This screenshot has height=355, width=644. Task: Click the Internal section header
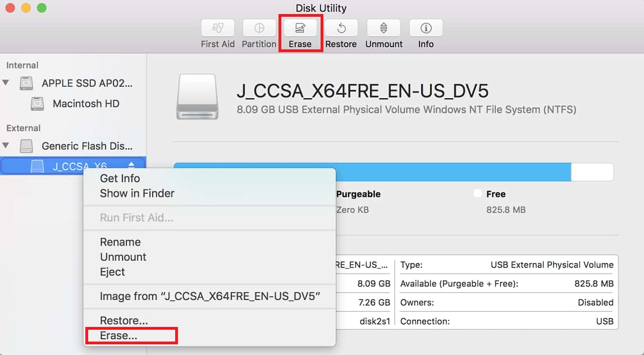(x=22, y=65)
